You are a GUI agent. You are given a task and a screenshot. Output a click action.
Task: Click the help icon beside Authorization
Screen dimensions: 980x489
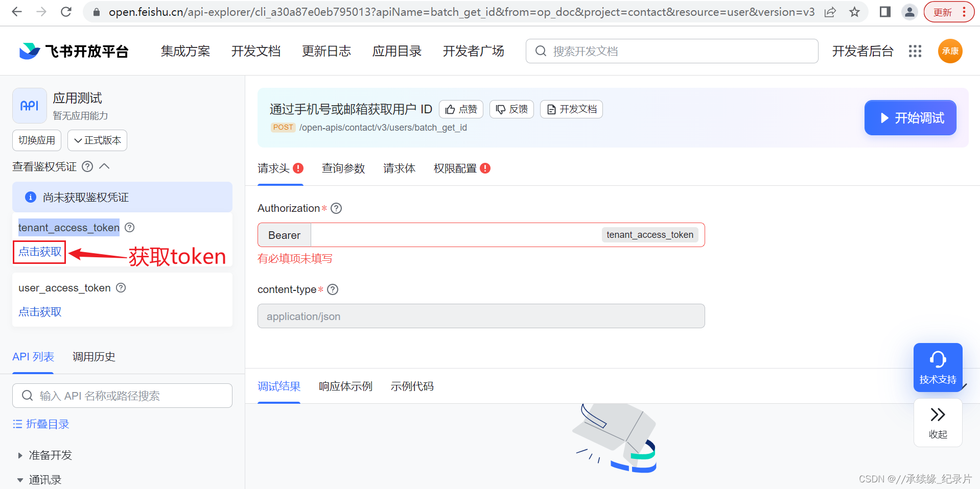coord(336,208)
